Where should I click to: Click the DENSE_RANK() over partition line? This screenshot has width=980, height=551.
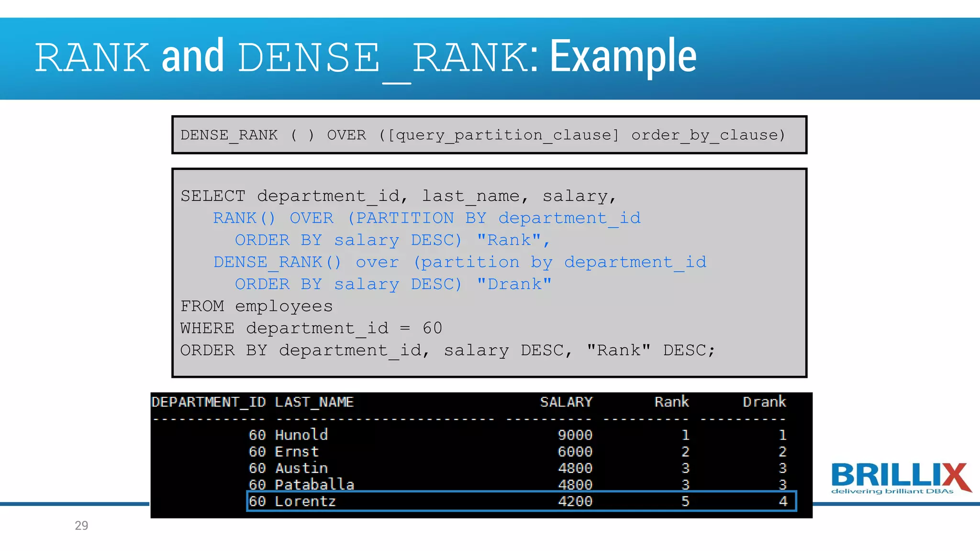point(459,262)
